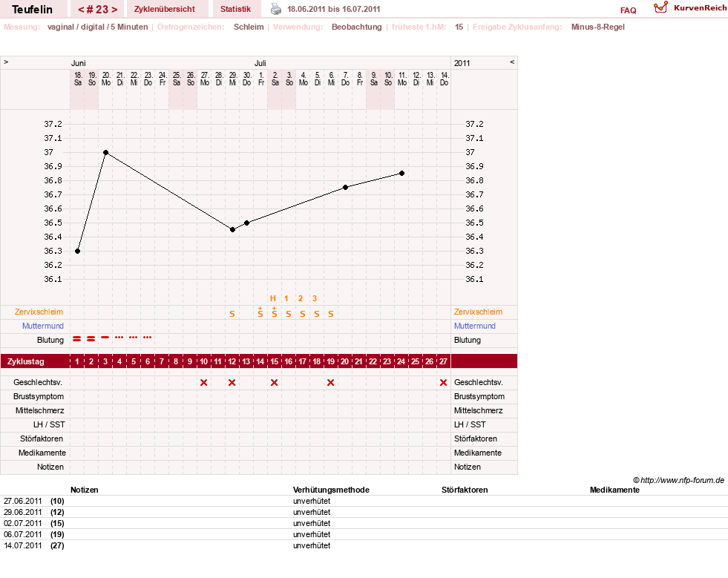Click the note row dated 29.06.2011
Image resolution: width=728 pixels, height=578 pixels.
click(364, 512)
